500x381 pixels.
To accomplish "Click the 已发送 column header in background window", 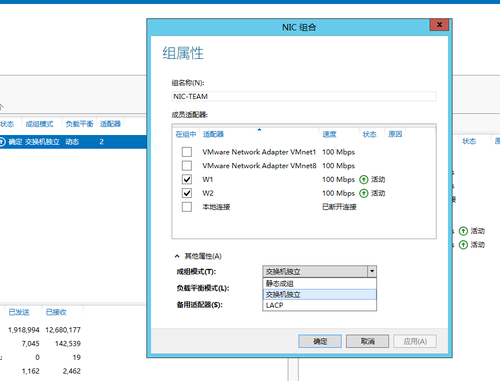I will pyautogui.click(x=19, y=312).
